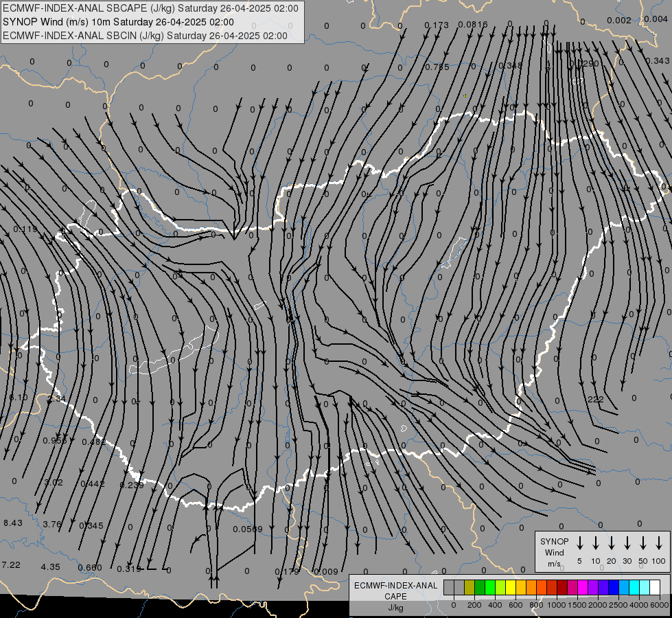The height and width of the screenshot is (618, 672).
Task: Click the wind legend arrow above 10
Action: [x=595, y=543]
